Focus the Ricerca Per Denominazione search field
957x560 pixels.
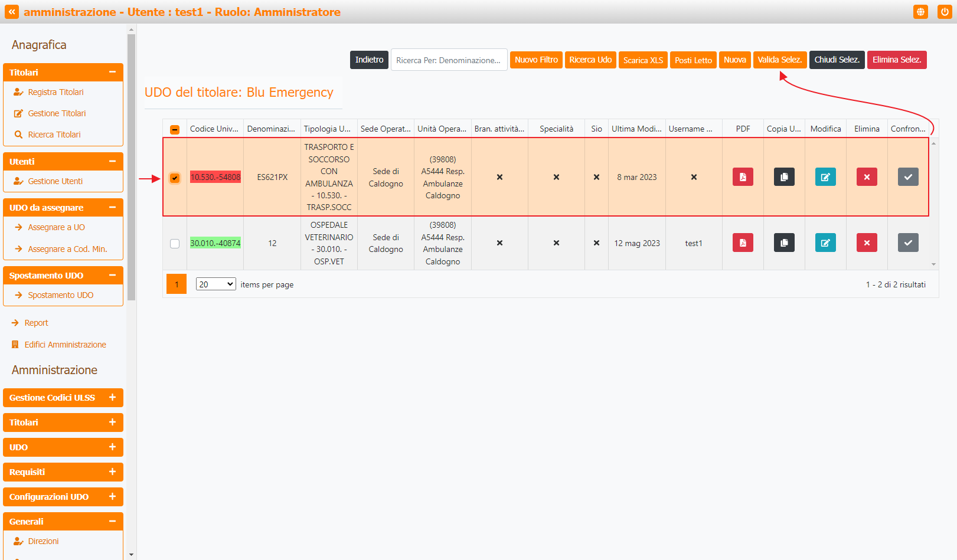pos(449,60)
